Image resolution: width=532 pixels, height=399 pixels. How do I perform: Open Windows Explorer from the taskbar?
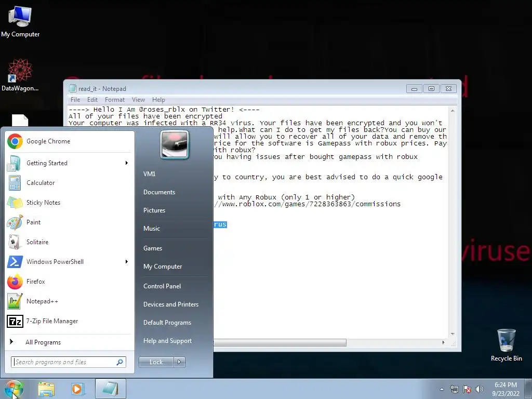tap(46, 389)
